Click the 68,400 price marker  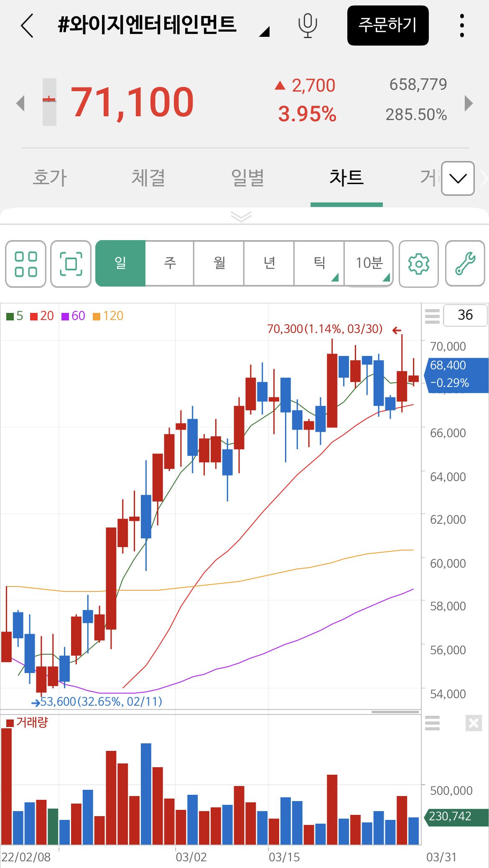[457, 375]
